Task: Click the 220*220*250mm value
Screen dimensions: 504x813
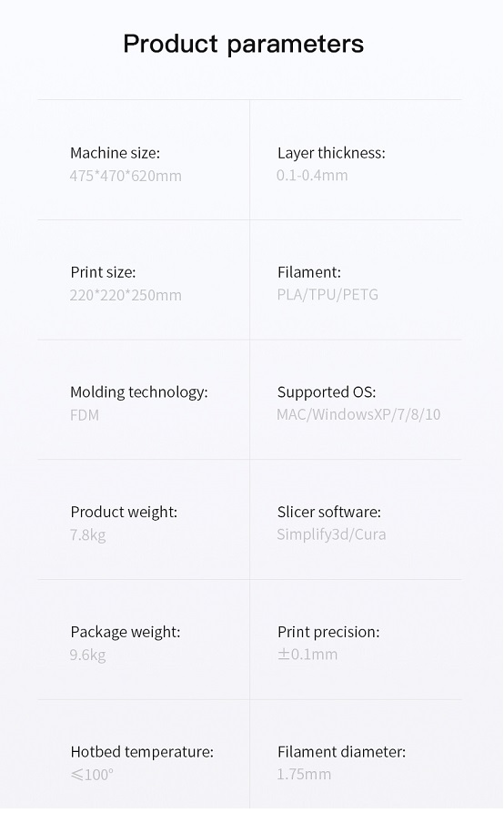Action: pos(126,295)
